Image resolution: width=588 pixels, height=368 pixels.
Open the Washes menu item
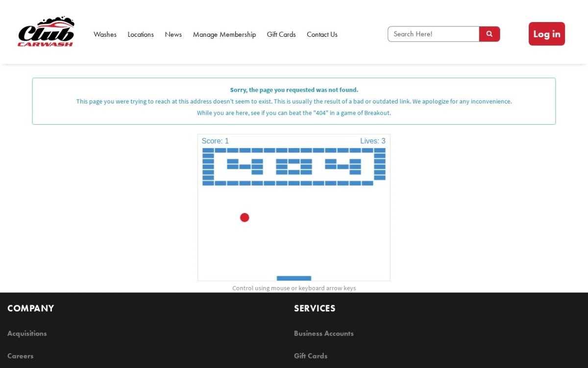click(x=105, y=34)
